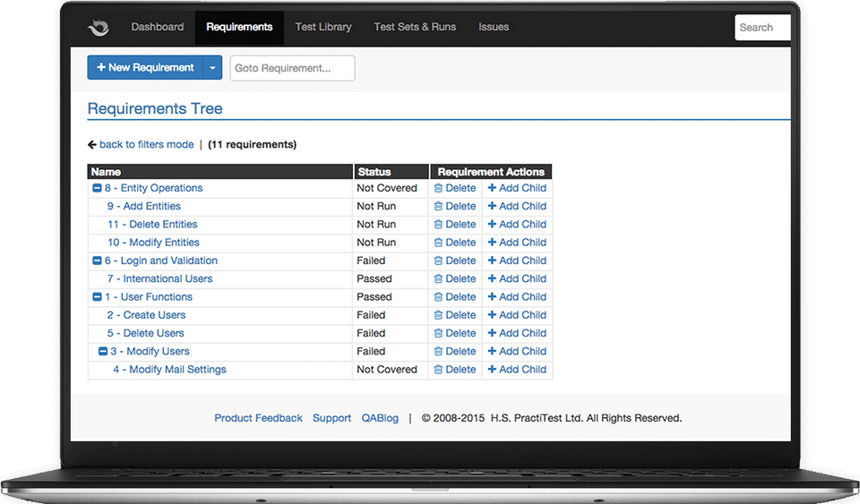860x504 pixels.
Task: Click the Requirements Tree heading
Action: pyautogui.click(x=155, y=108)
